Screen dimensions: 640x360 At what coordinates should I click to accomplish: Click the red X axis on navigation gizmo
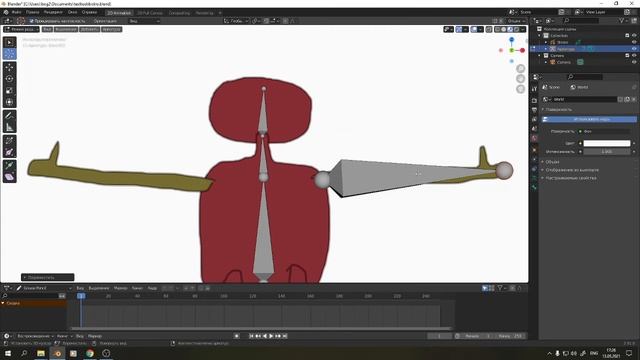[522, 50]
